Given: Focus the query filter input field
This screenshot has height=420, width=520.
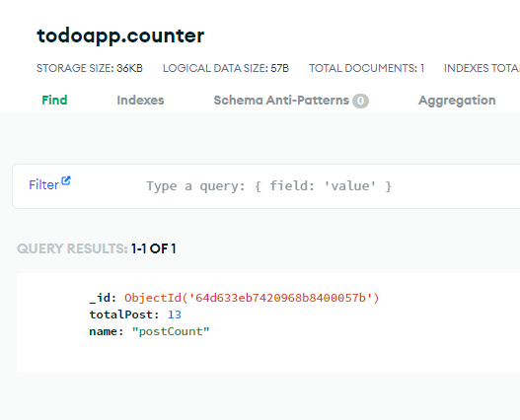Looking at the screenshot, I should coord(268,186).
